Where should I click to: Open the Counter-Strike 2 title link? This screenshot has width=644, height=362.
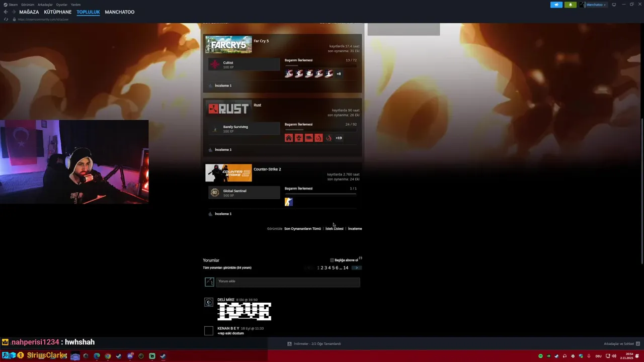point(267,169)
